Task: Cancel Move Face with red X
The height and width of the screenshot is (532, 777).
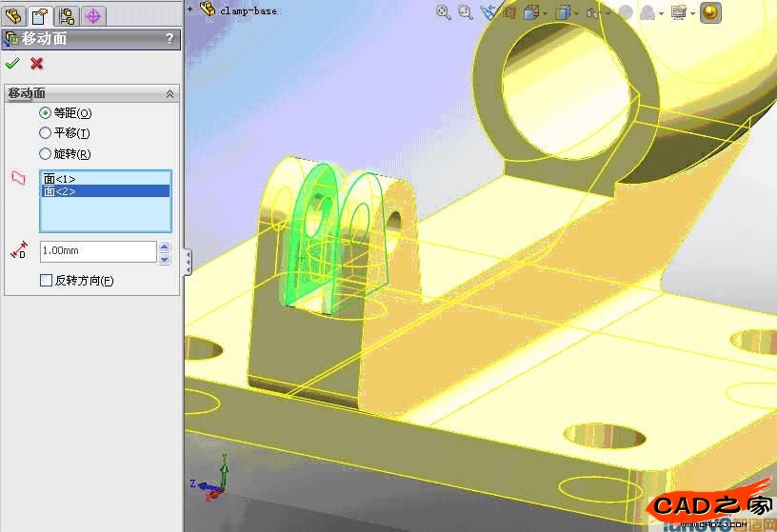Action: [37, 64]
